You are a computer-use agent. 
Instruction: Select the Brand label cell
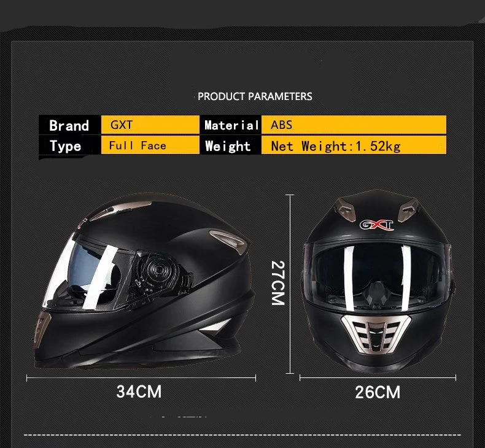point(69,125)
